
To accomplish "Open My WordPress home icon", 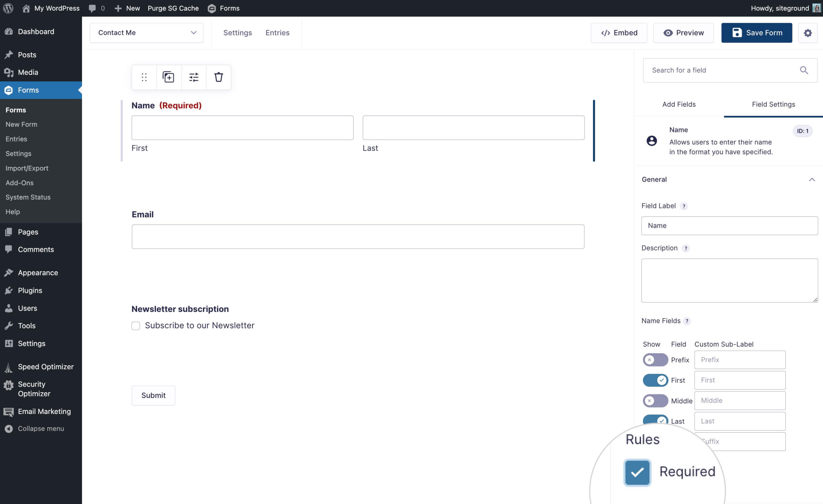I will [26, 8].
